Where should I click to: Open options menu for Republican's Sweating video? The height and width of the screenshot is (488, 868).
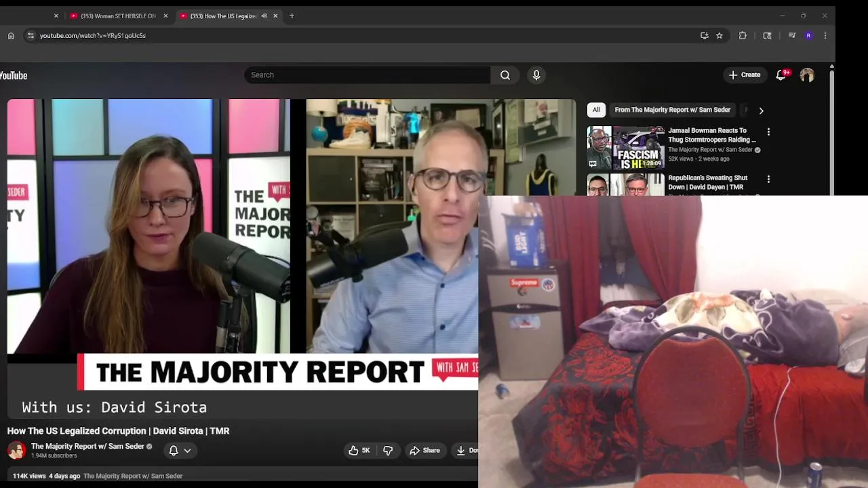768,179
